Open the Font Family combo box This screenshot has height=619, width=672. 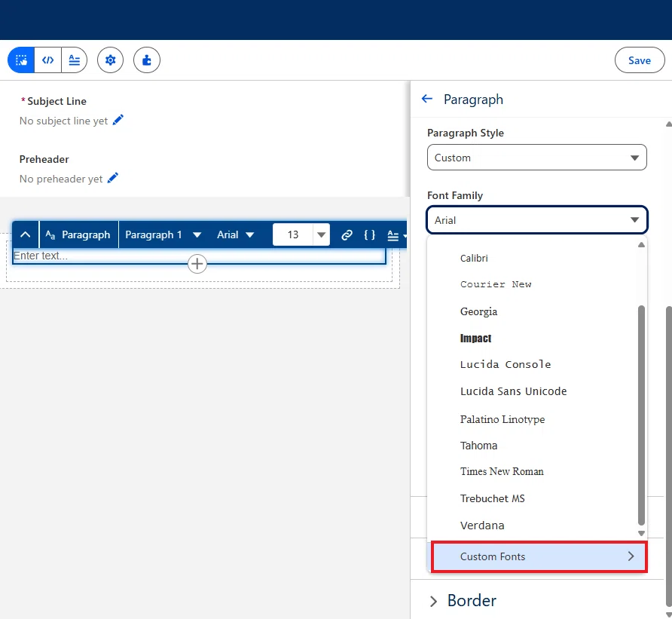click(536, 220)
